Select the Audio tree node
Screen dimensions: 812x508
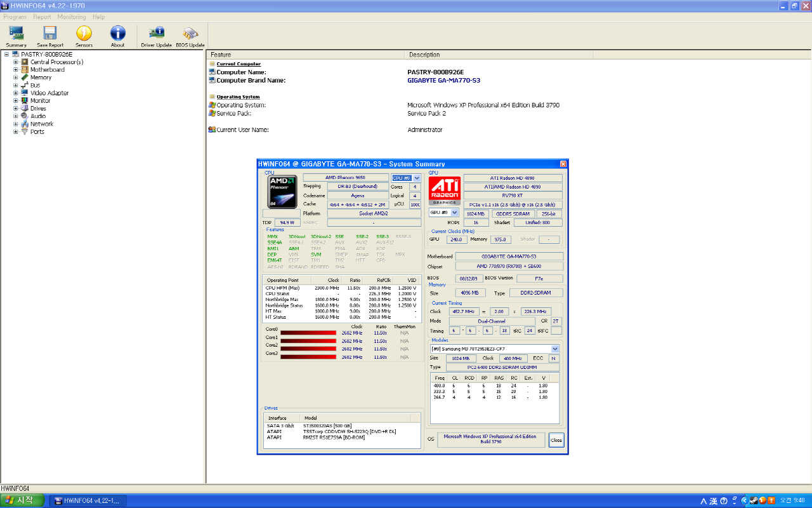pos(38,116)
